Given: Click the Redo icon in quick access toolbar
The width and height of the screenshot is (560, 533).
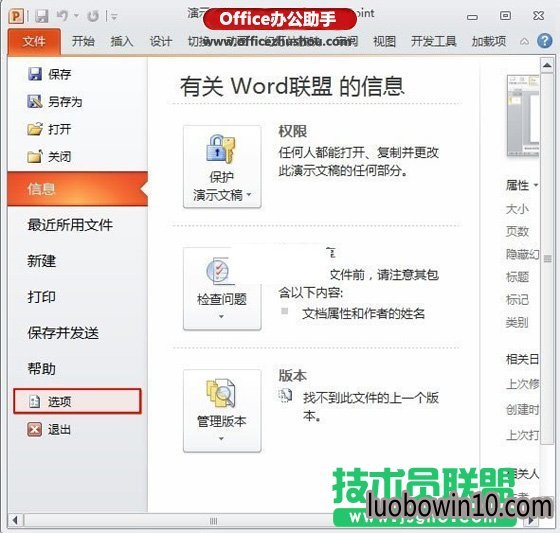Looking at the screenshot, I should click(x=93, y=16).
